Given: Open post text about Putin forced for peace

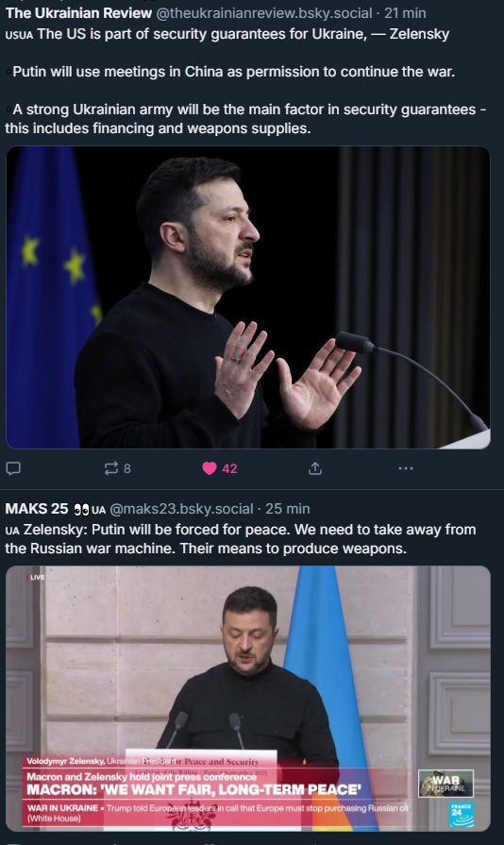Looking at the screenshot, I should pos(241,539).
